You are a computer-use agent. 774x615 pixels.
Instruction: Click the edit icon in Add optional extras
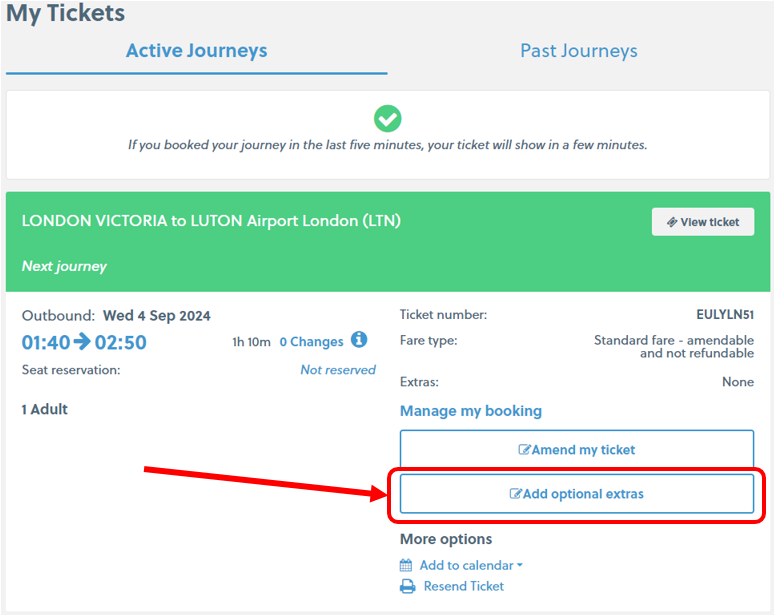pyautogui.click(x=516, y=494)
